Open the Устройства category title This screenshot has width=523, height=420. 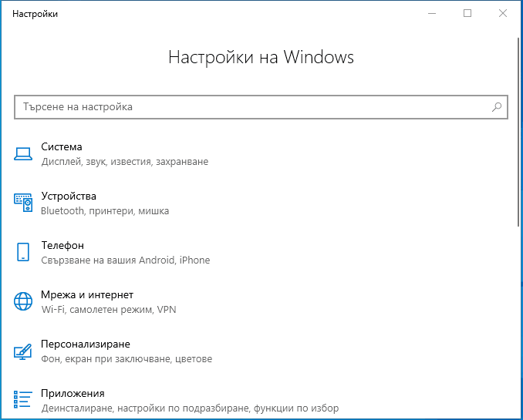69,196
